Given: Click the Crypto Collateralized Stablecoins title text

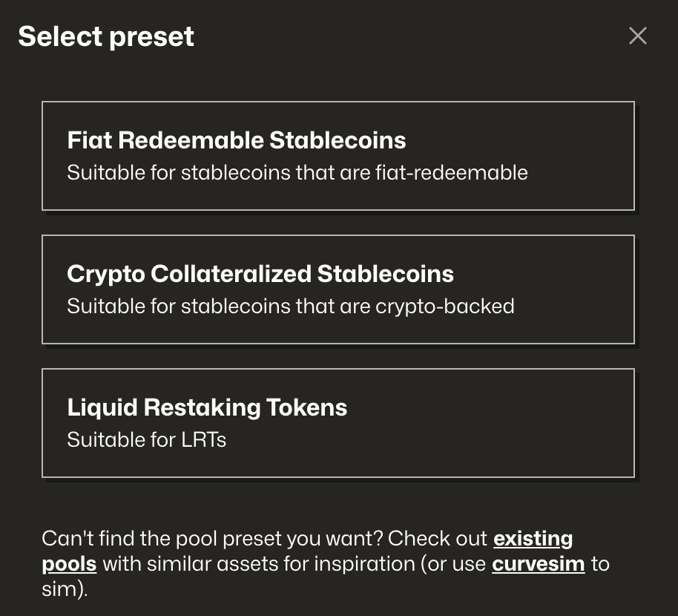Looking at the screenshot, I should 260,274.
